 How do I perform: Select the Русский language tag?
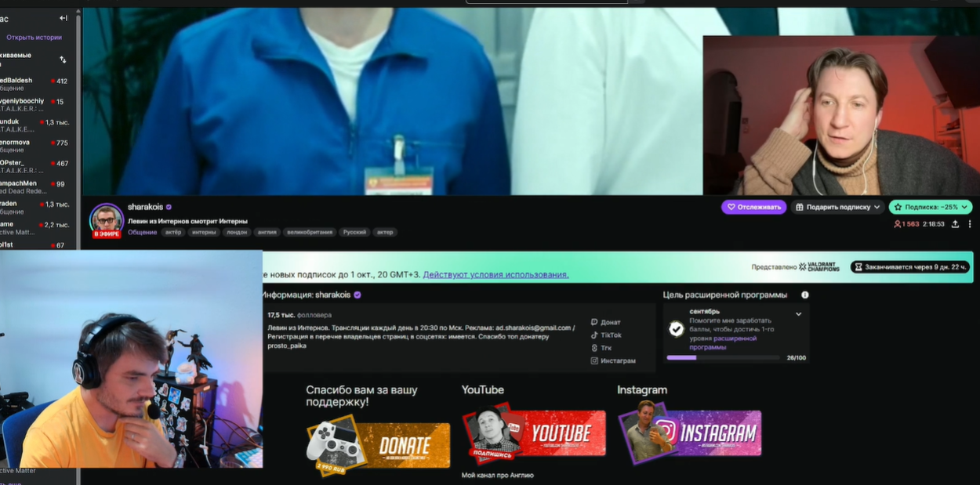354,232
